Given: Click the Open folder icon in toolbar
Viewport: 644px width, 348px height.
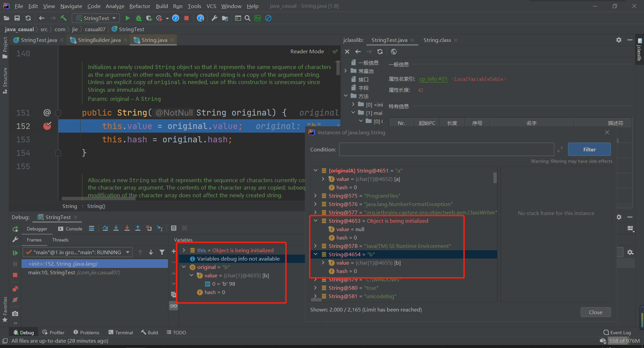Looking at the screenshot, I should click(6, 18).
